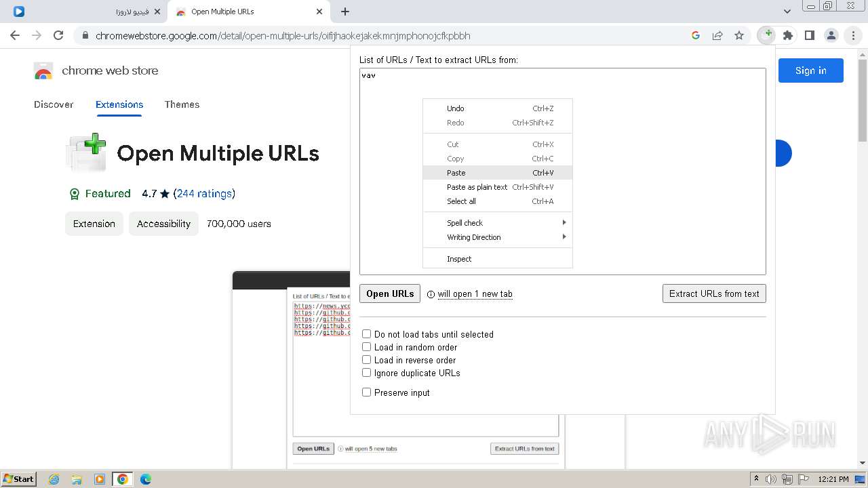Click the Extension category chip
Image resolution: width=868 pixels, height=488 pixels.
click(94, 224)
